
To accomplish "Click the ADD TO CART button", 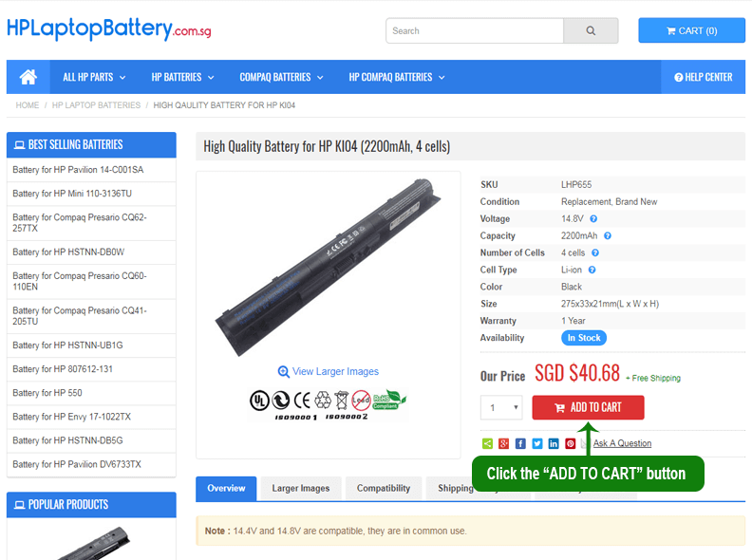I will coord(588,407).
